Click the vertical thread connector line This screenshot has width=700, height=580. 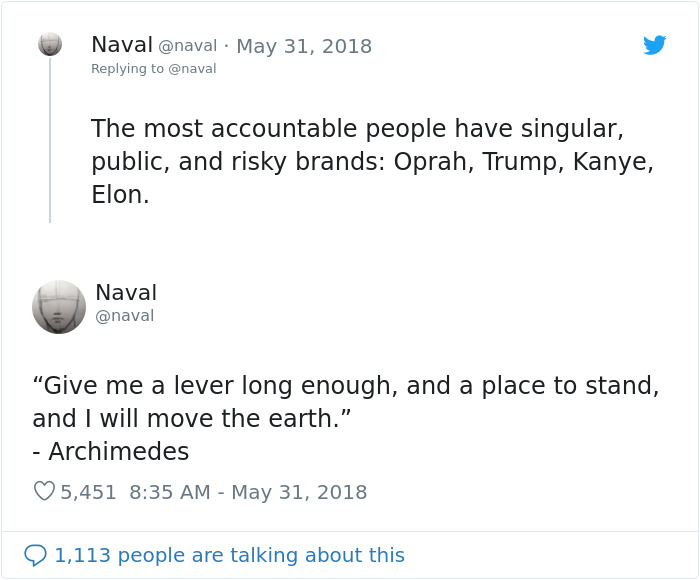(x=50, y=140)
